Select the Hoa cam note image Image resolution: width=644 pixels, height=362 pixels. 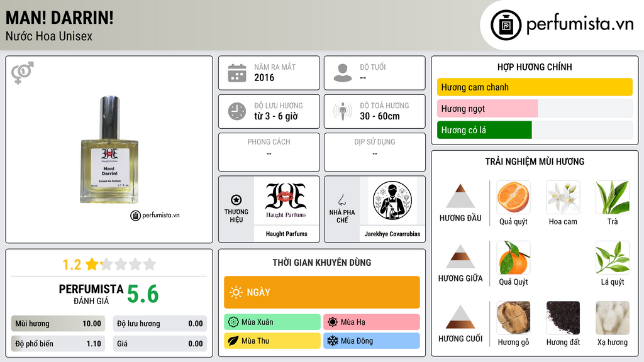tap(563, 197)
